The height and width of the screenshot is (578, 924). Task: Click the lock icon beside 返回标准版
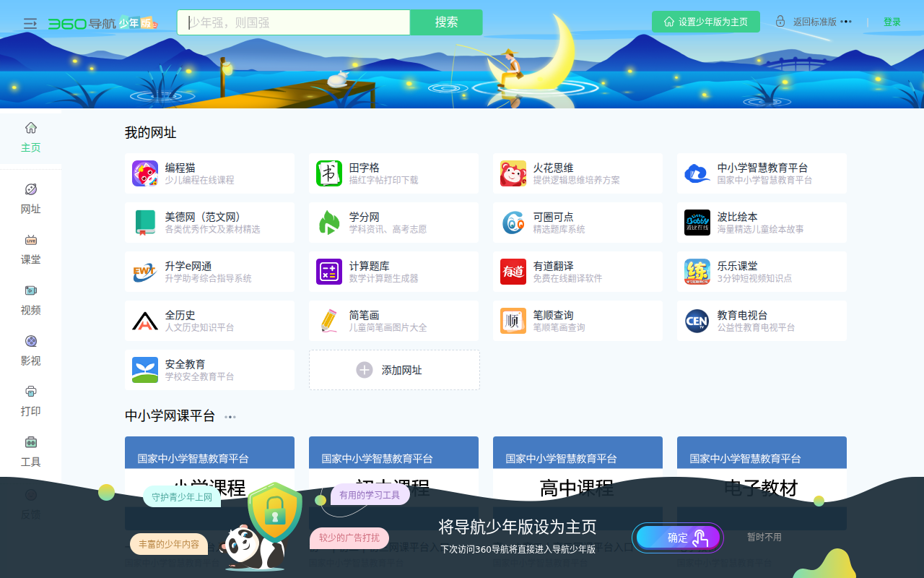780,22
